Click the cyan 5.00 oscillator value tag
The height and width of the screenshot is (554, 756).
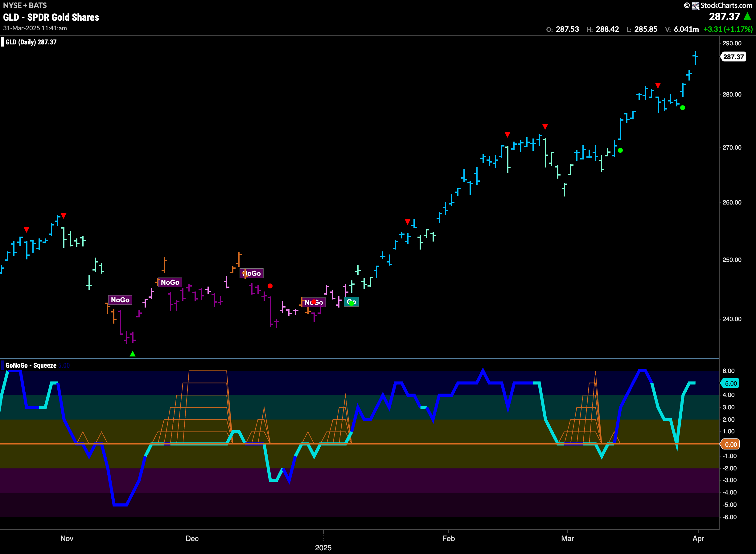click(730, 383)
